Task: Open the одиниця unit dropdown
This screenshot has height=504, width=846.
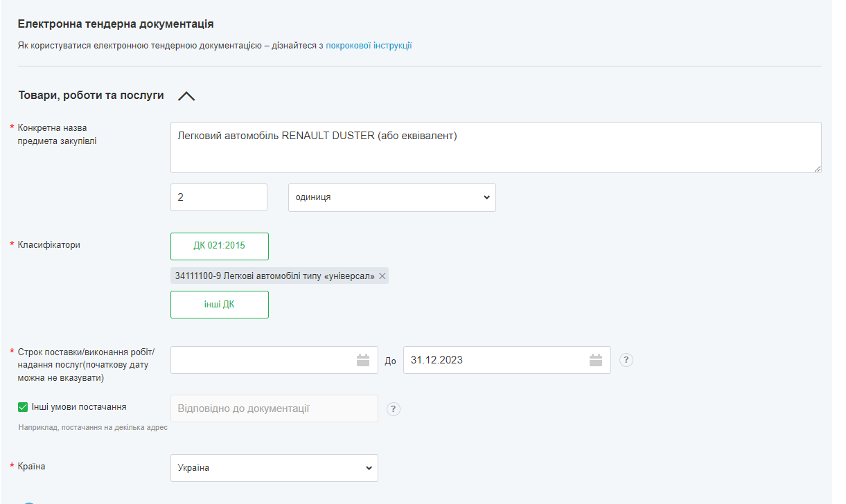Action: click(392, 197)
